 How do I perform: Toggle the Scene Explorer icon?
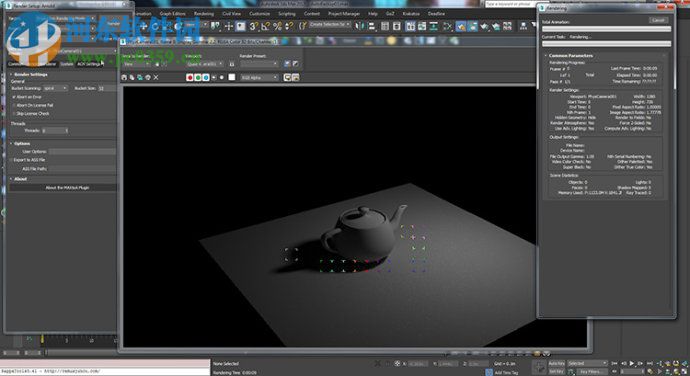[x=385, y=26]
